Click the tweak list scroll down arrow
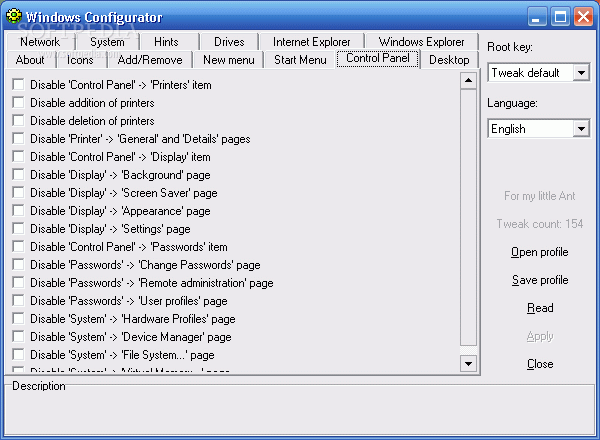The width and height of the screenshot is (600, 440). click(468, 363)
